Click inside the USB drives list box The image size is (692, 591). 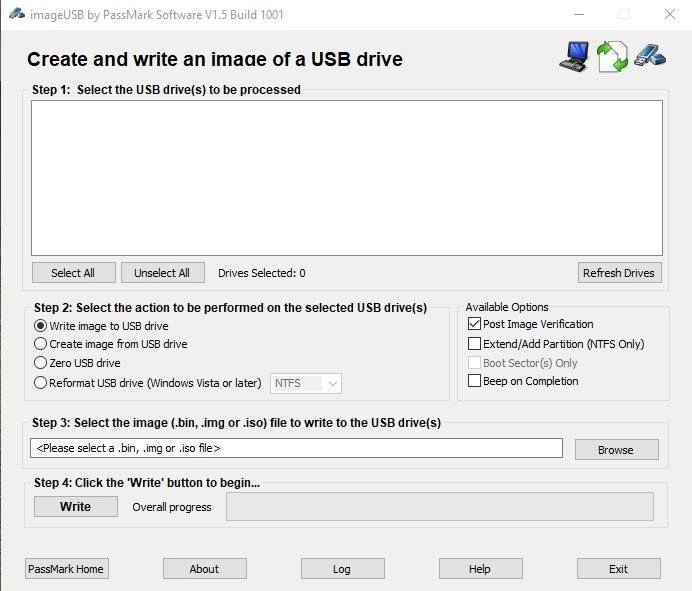[x=347, y=178]
